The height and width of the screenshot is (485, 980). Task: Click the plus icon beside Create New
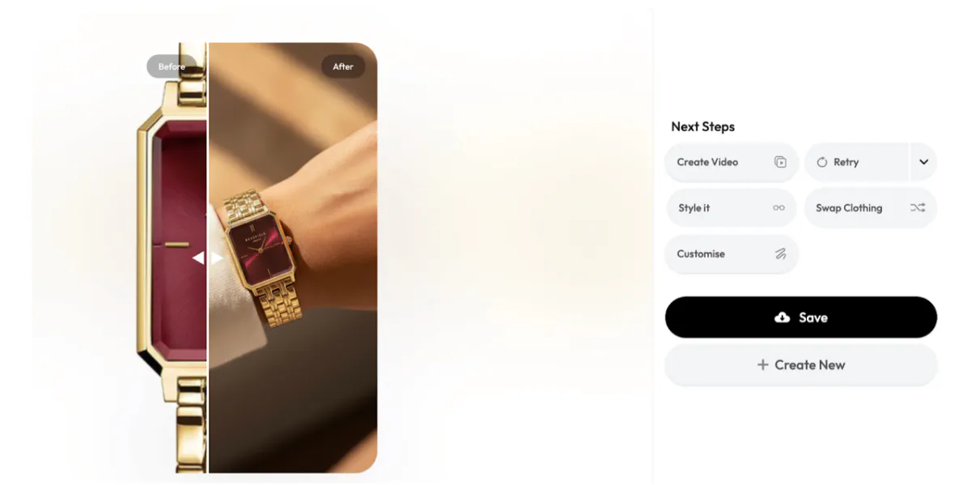click(x=762, y=365)
